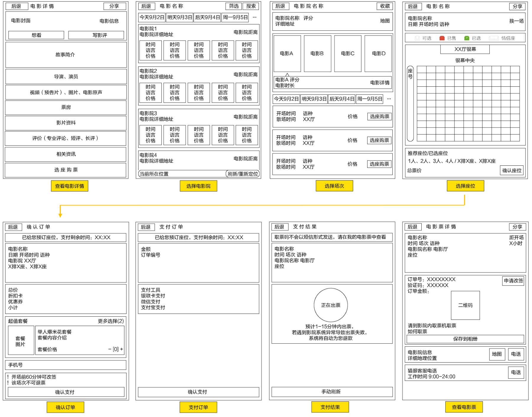Tap 收藏 to favorite the cinema

385,6
